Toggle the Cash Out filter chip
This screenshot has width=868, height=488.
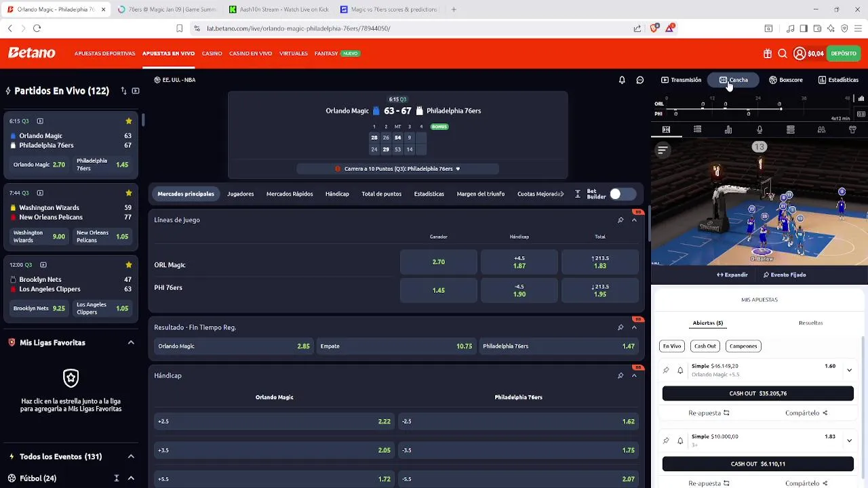point(705,346)
